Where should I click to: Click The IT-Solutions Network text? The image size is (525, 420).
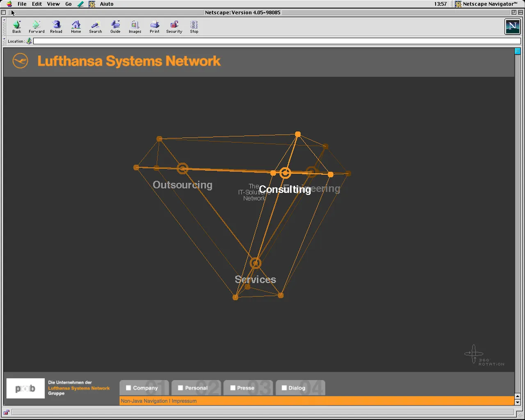tap(254, 192)
